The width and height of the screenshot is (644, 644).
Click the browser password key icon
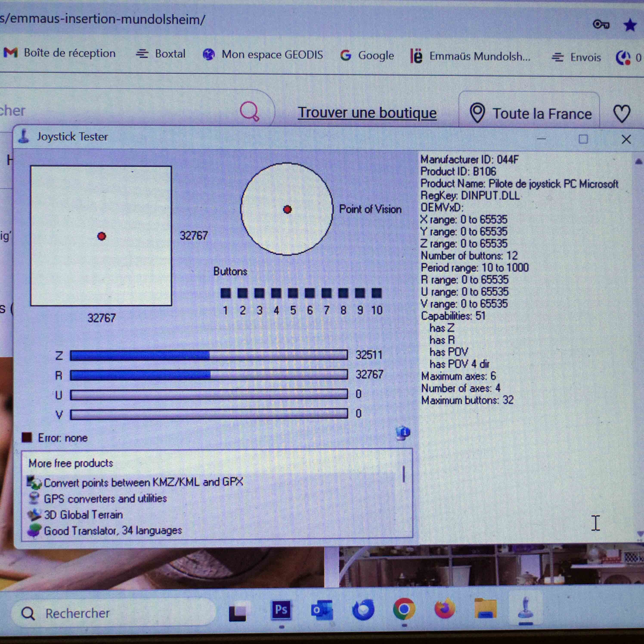tap(601, 24)
